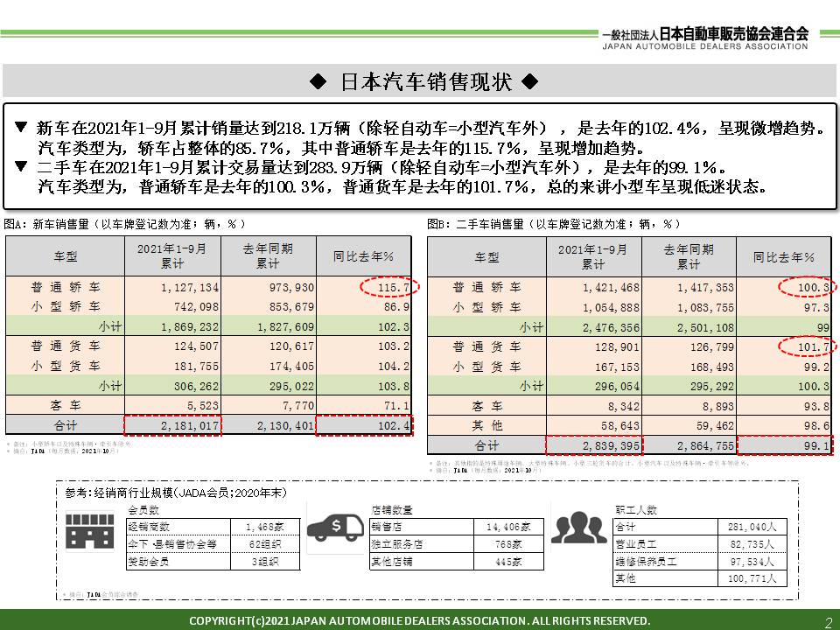Click the 维修保养员工 97,534人 row
This screenshot has width=840, height=630.
(x=701, y=562)
